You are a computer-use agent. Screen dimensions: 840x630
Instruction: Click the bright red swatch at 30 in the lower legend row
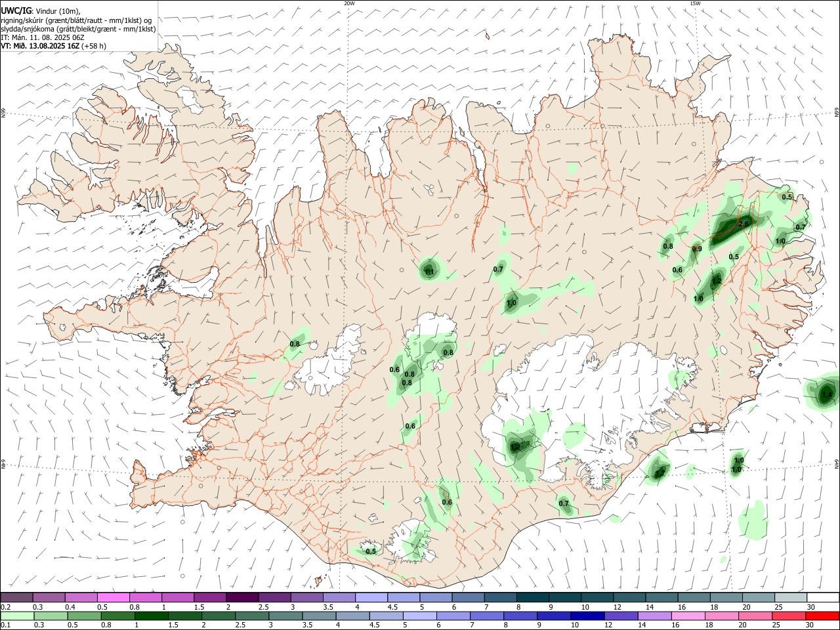point(822,616)
